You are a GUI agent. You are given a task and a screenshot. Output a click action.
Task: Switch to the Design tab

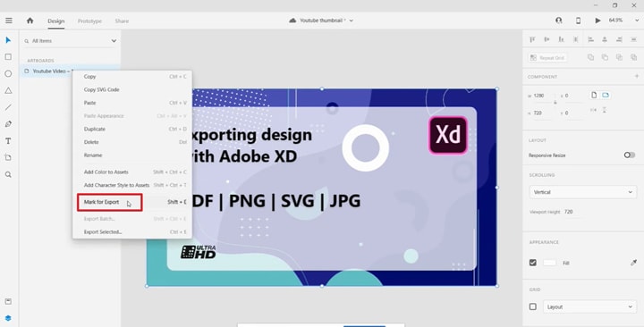coord(55,21)
